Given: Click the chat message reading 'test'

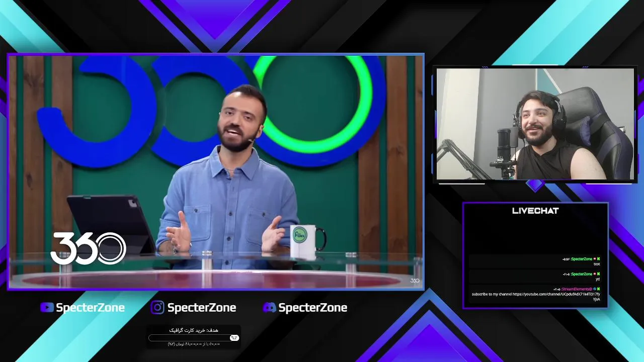Looking at the screenshot, I should pos(597,264).
